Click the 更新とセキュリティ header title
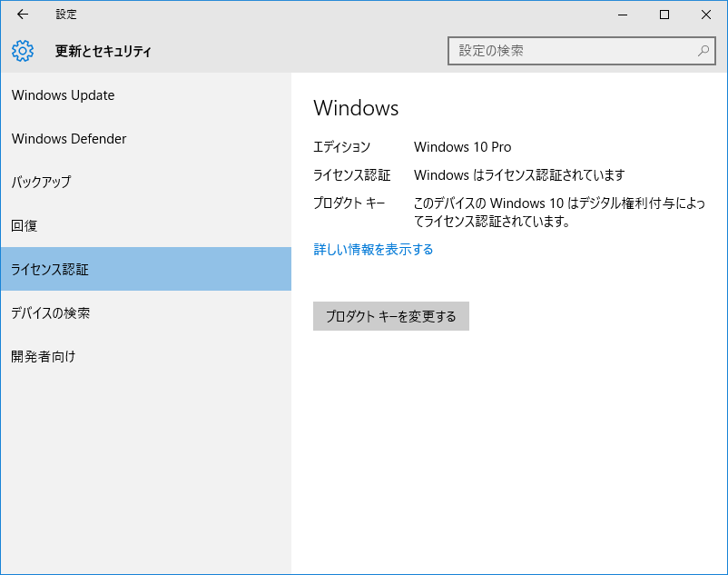This screenshot has height=575, width=728. pos(103,51)
